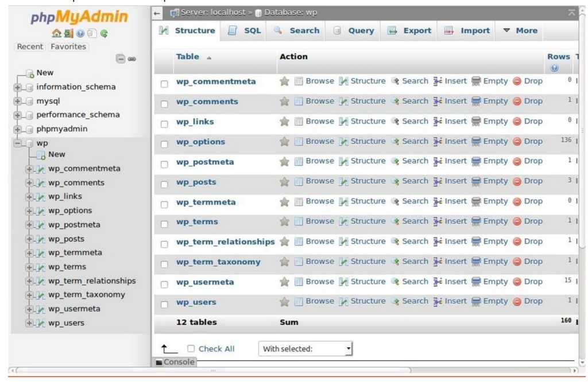
Task: Click the Browse icon for wp_termmeta
Action: click(299, 201)
